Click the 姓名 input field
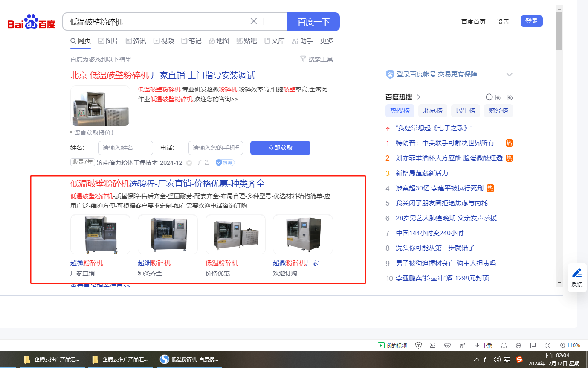Screen dimensions: 588x368 126,148
